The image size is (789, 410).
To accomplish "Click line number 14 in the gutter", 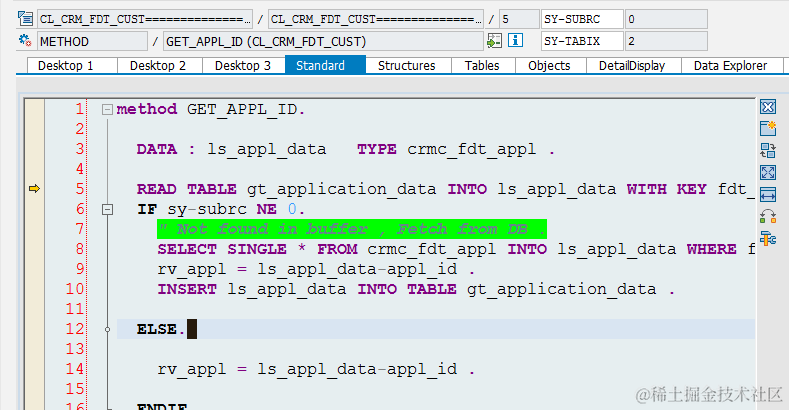I will [x=75, y=369].
